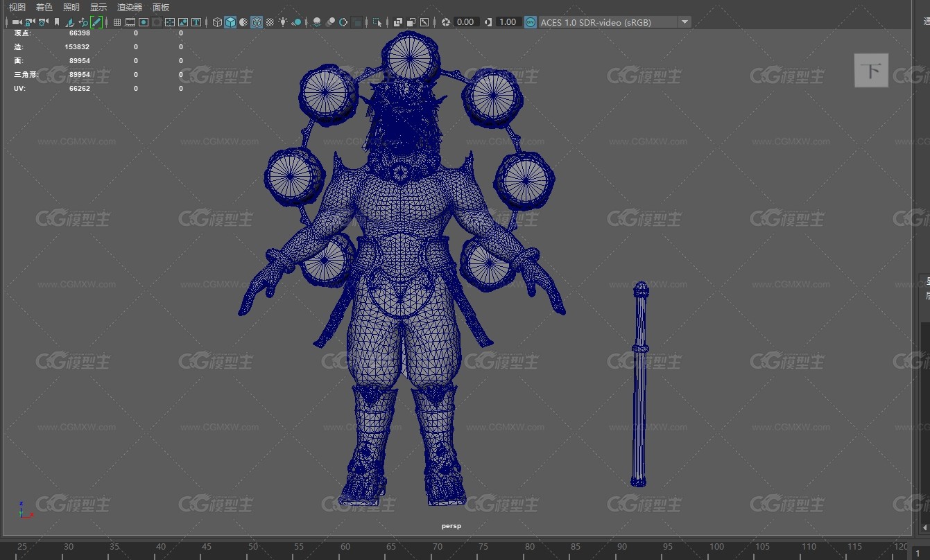The width and height of the screenshot is (930, 560).
Task: Toggle the shadows icon
Action: click(296, 22)
